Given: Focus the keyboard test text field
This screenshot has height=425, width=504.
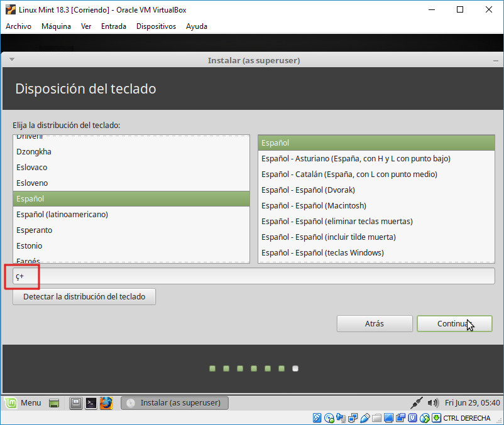Looking at the screenshot, I should click(x=254, y=276).
